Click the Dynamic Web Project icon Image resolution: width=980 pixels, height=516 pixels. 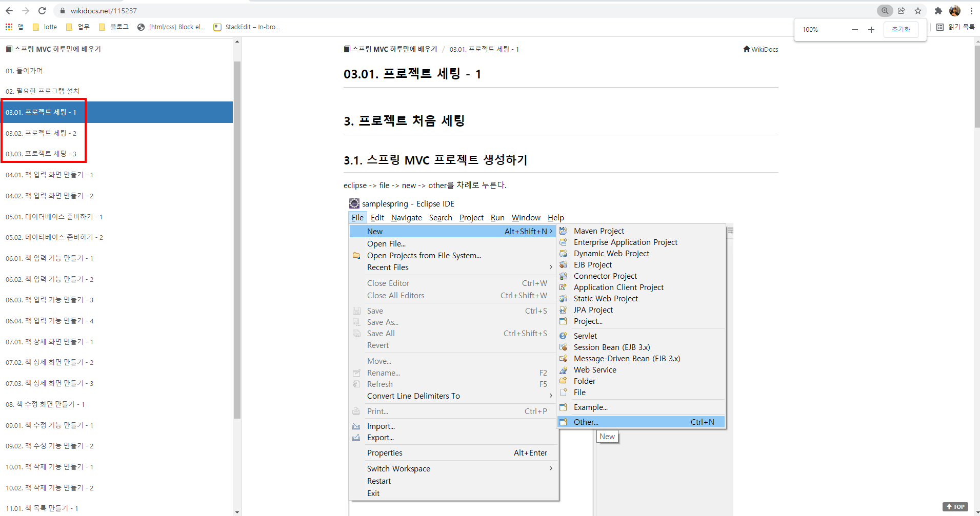(x=563, y=254)
